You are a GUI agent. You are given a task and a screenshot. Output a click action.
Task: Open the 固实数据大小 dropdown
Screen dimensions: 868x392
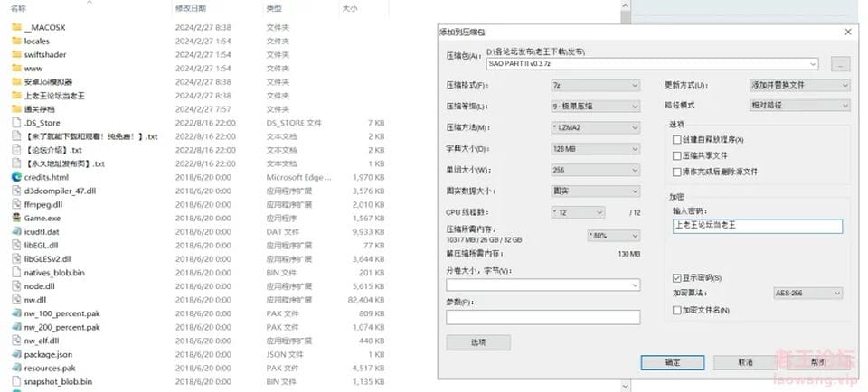pyautogui.click(x=596, y=191)
